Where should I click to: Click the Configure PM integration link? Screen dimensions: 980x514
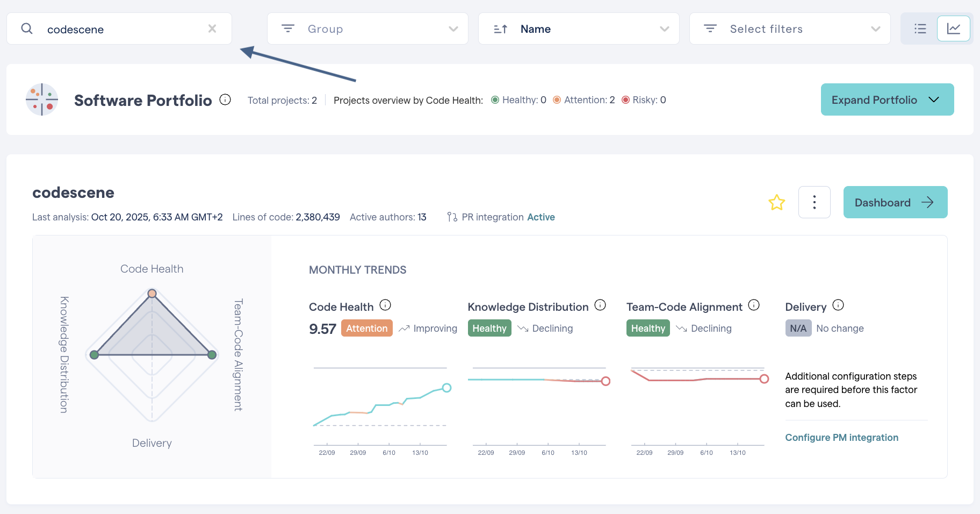841,437
